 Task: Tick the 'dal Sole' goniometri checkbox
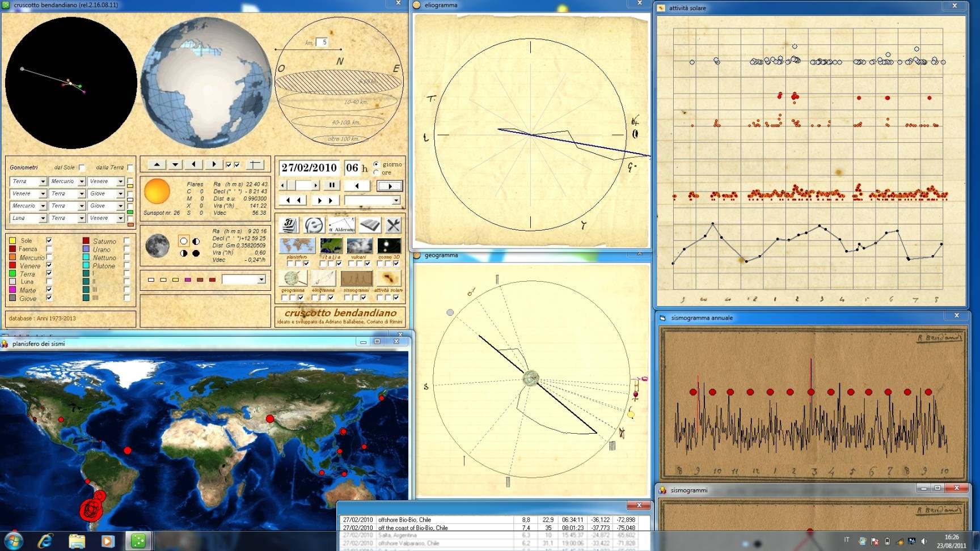click(82, 168)
